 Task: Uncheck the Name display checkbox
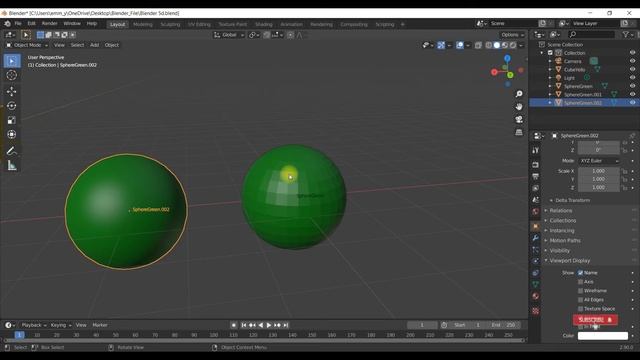(x=580, y=273)
